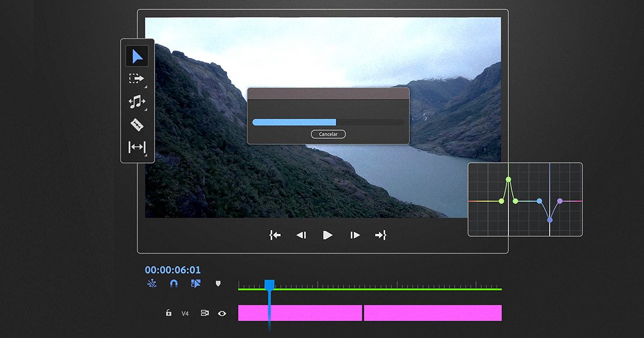644x338 pixels.
Task: Click the blue playhead on timeline ruler
Action: (x=269, y=285)
